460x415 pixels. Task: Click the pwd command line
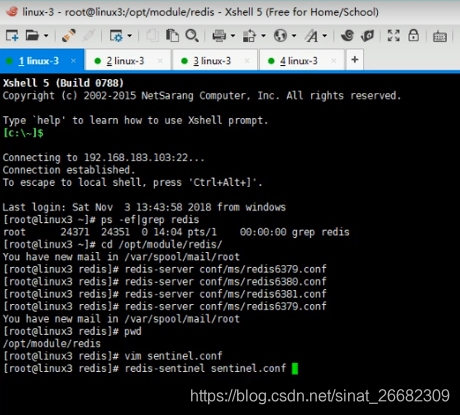coord(72,331)
